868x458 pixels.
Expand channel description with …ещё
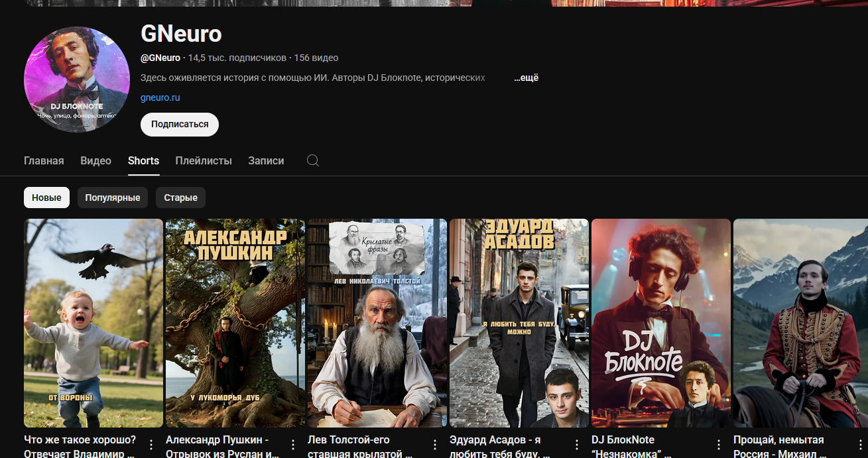point(526,78)
